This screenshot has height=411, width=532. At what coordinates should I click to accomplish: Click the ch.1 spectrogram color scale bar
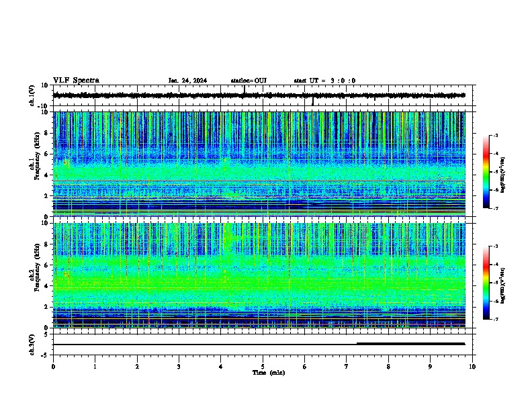pyautogui.click(x=486, y=172)
